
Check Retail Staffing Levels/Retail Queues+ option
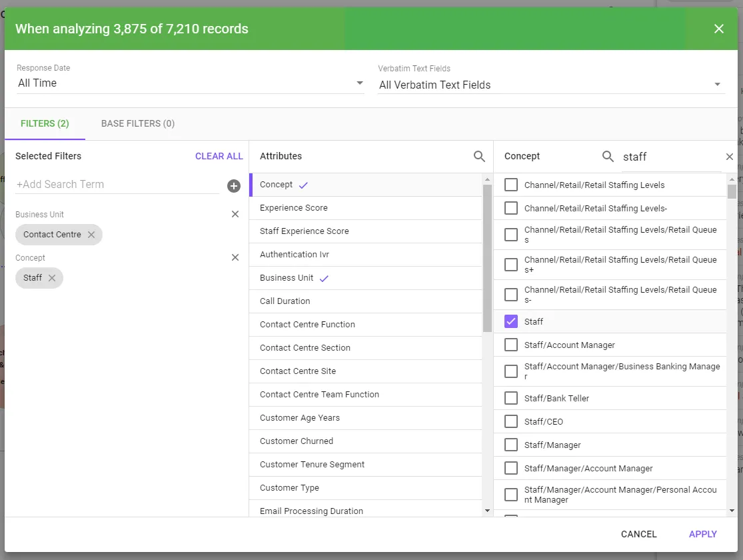(x=511, y=265)
